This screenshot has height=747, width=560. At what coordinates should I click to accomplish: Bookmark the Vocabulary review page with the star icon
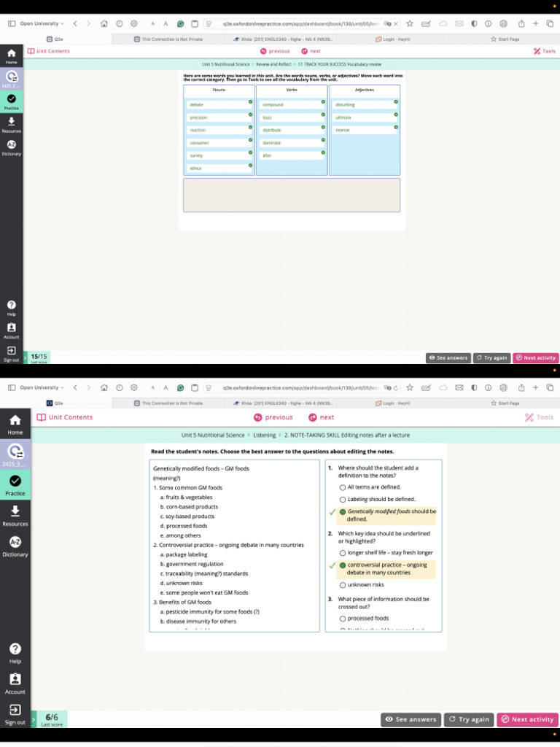pos(410,23)
